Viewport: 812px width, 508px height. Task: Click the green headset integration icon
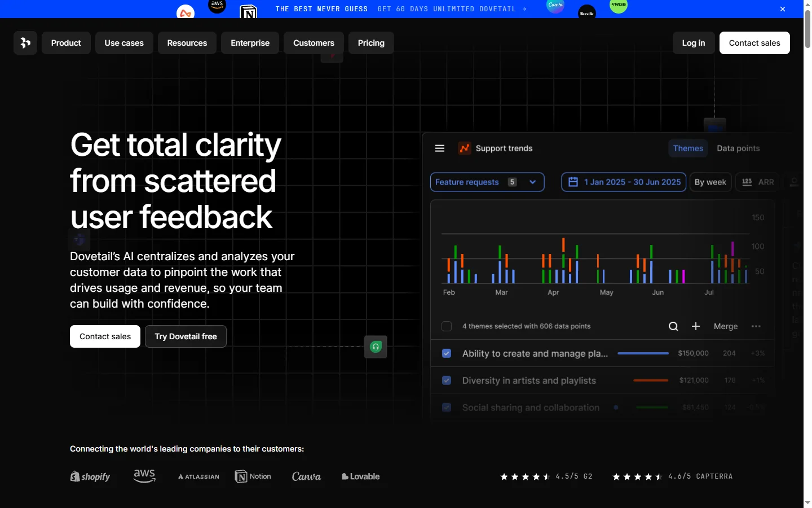click(x=376, y=347)
